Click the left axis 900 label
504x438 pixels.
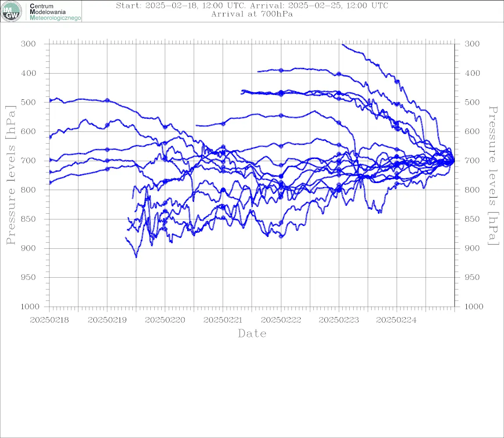pos(28,248)
